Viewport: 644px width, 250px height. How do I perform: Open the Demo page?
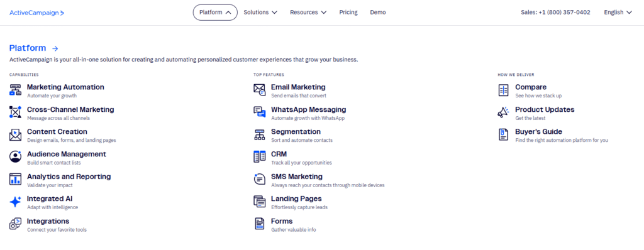[378, 13]
